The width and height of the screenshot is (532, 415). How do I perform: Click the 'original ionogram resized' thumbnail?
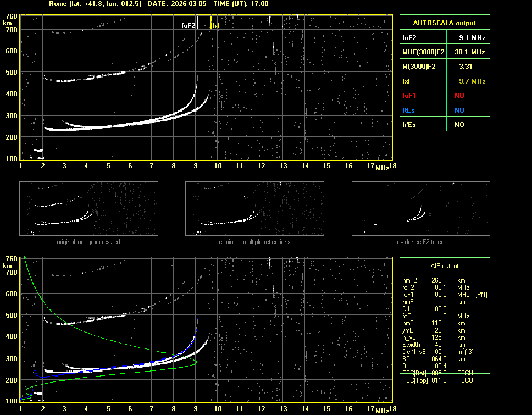click(x=88, y=209)
